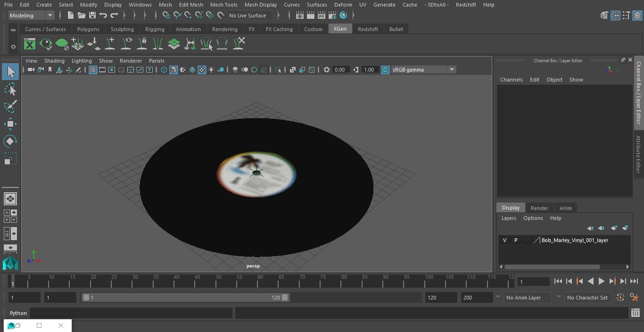
Task: Open Channels menu in Channel Box
Action: coord(511,80)
